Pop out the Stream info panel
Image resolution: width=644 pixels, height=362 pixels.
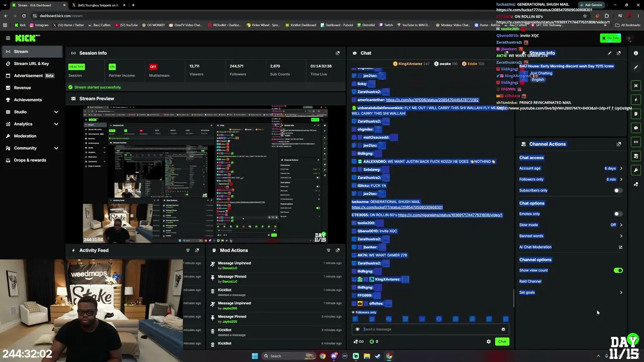pyautogui.click(x=619, y=53)
